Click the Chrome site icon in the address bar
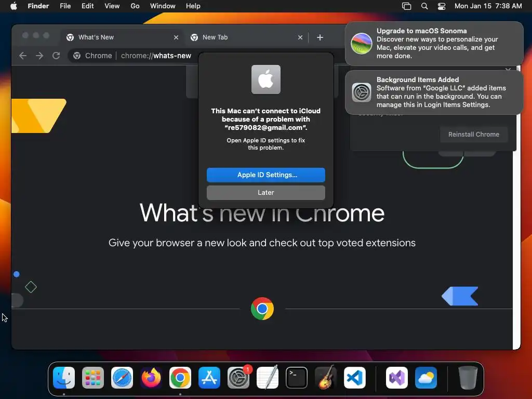This screenshot has width=532, height=399. click(x=77, y=56)
